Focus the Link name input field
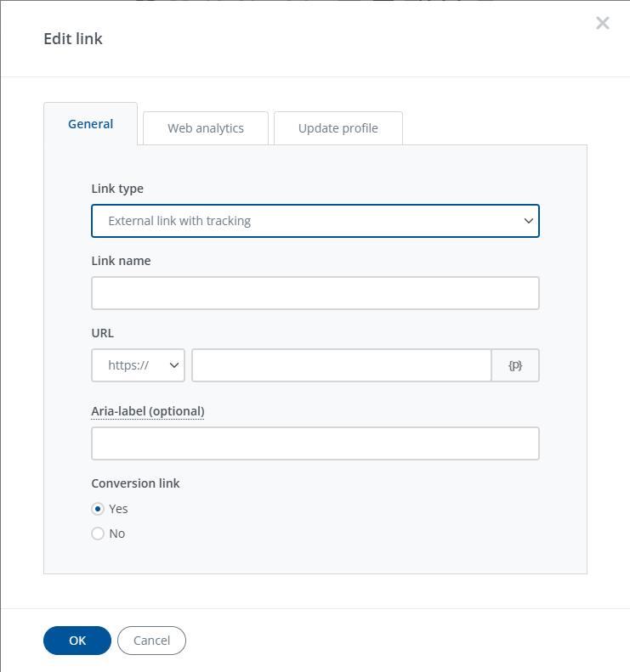 (315, 293)
